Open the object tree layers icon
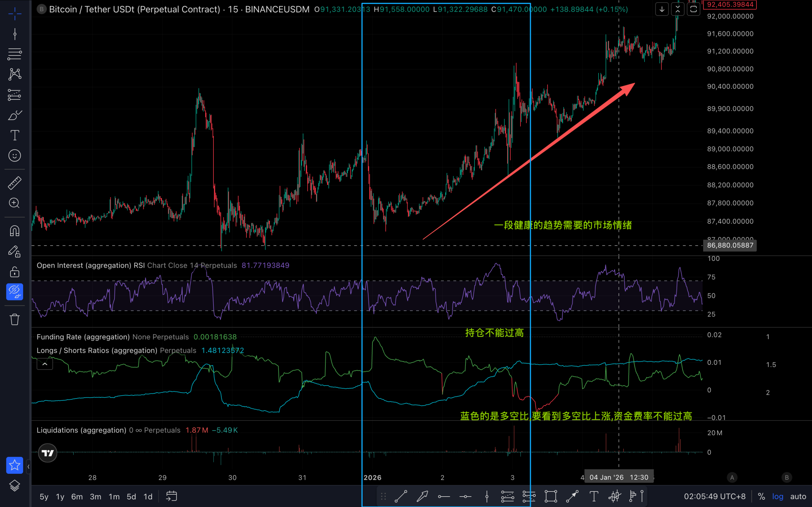This screenshot has width=812, height=507. [x=15, y=485]
